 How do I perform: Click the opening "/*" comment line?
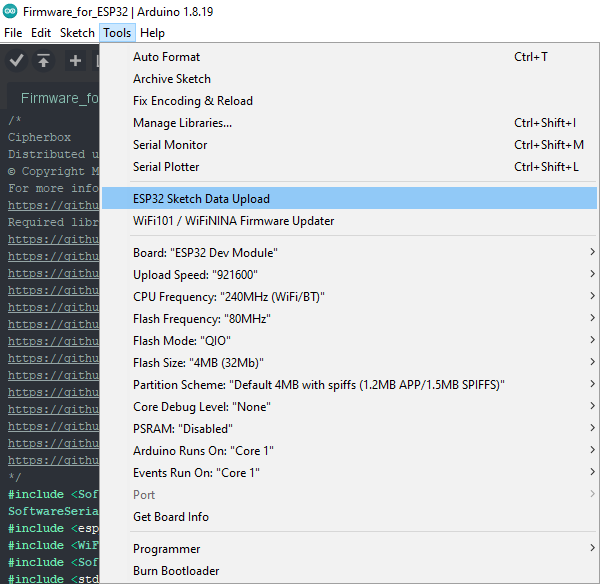pyautogui.click(x=15, y=120)
